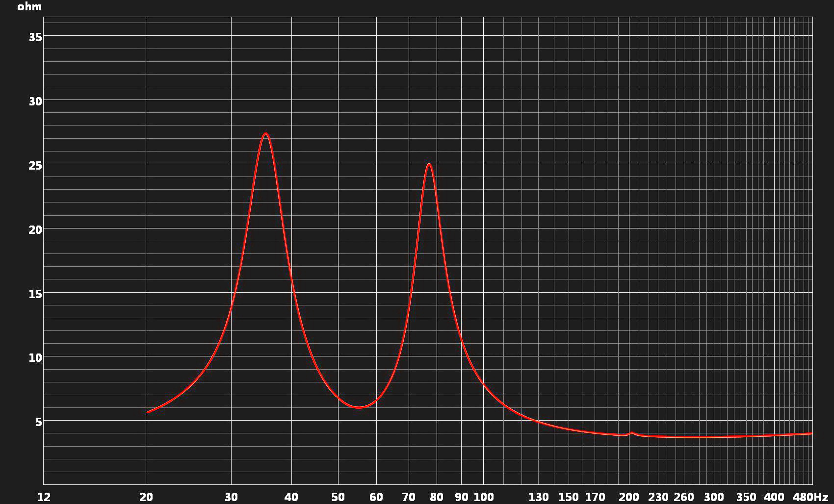834x504 pixels.
Task: Click the "80" frequency axis label
Action: point(437,497)
